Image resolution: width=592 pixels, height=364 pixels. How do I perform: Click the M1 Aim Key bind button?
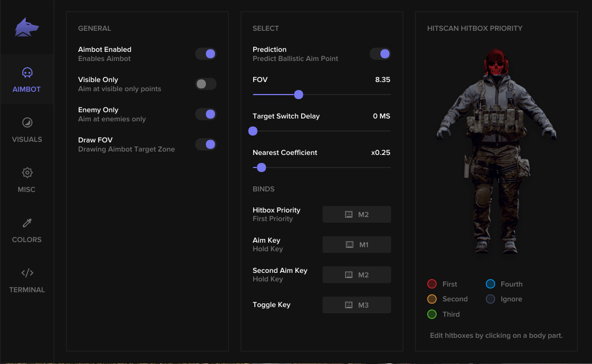point(356,244)
